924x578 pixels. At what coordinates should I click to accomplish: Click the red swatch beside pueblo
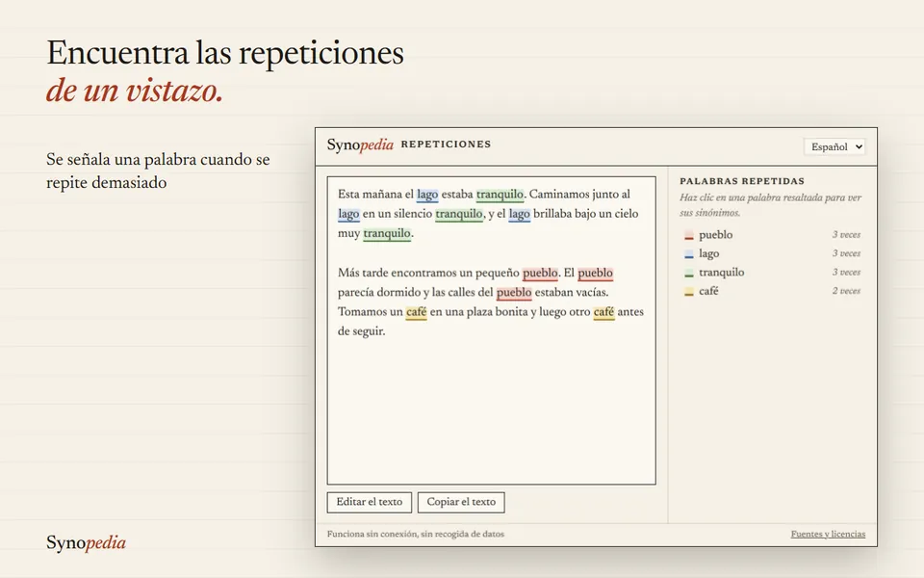688,236
